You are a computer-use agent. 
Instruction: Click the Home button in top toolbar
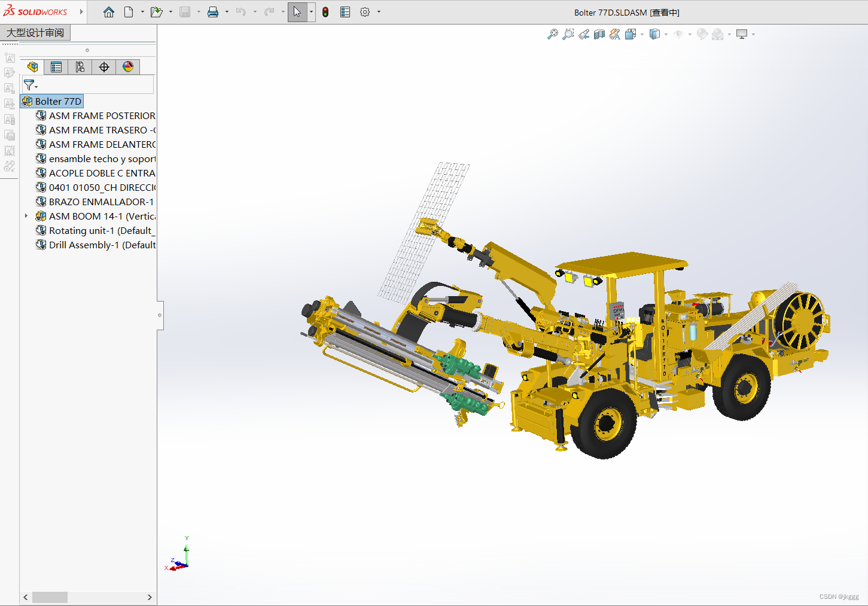click(109, 11)
